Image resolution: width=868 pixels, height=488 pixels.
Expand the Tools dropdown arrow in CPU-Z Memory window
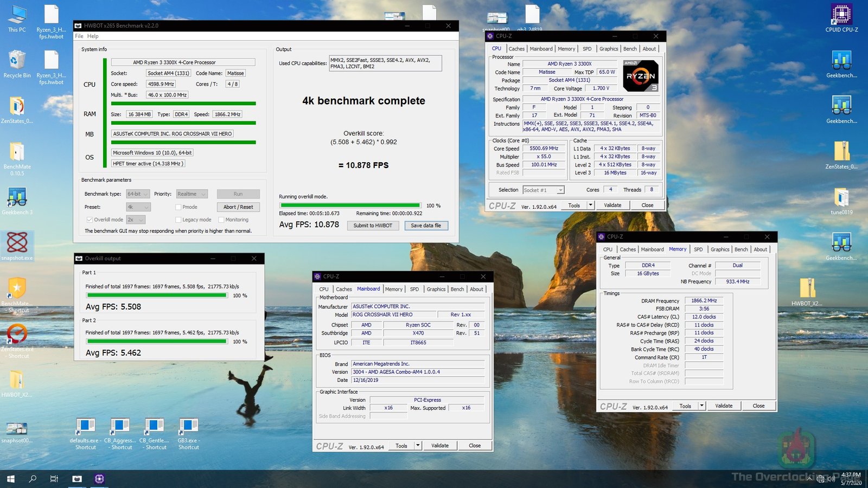tap(701, 406)
